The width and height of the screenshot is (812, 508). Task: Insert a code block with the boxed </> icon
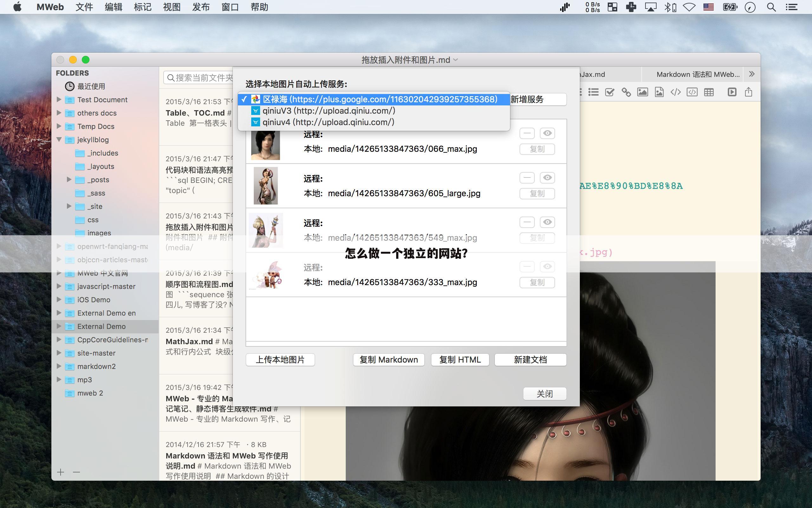pyautogui.click(x=692, y=92)
